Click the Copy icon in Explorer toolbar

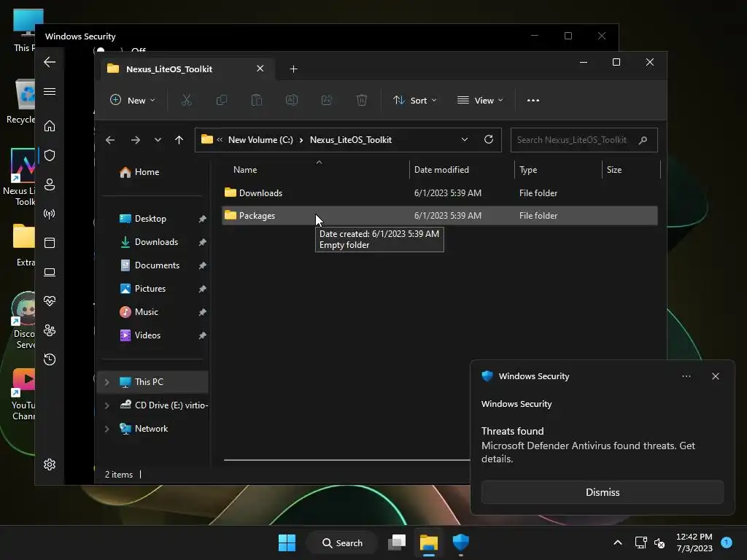222,100
